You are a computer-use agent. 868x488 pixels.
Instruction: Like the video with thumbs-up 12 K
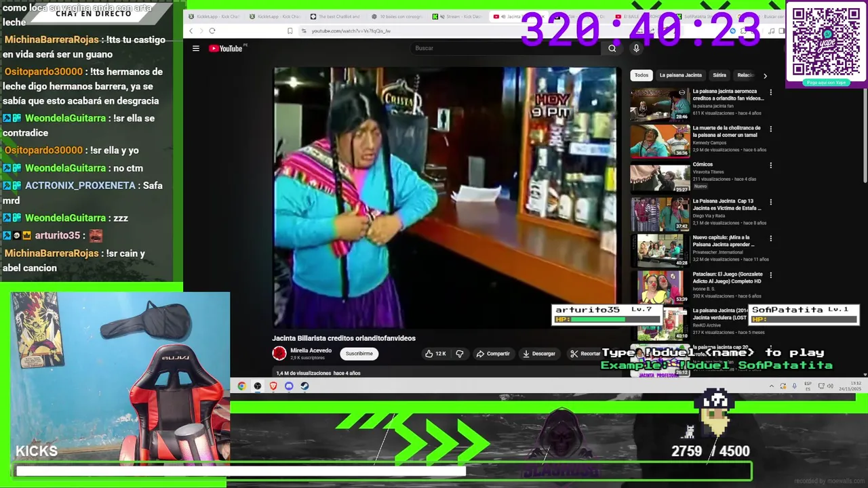click(x=435, y=354)
